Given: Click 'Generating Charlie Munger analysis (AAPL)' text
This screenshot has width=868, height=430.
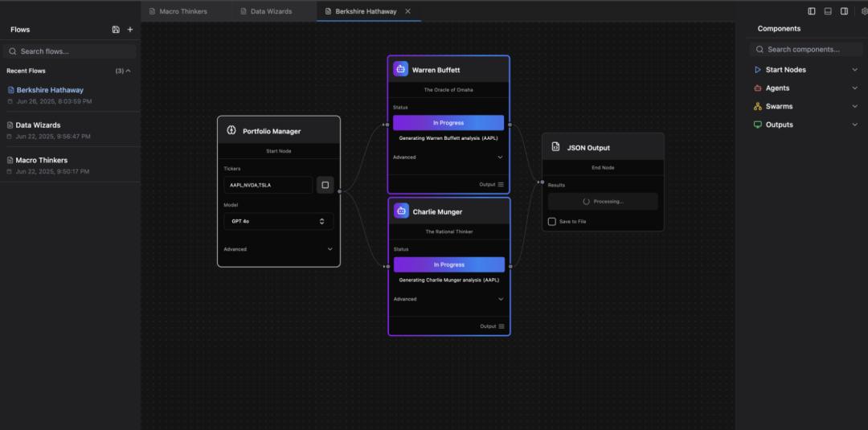Looking at the screenshot, I should [x=449, y=280].
